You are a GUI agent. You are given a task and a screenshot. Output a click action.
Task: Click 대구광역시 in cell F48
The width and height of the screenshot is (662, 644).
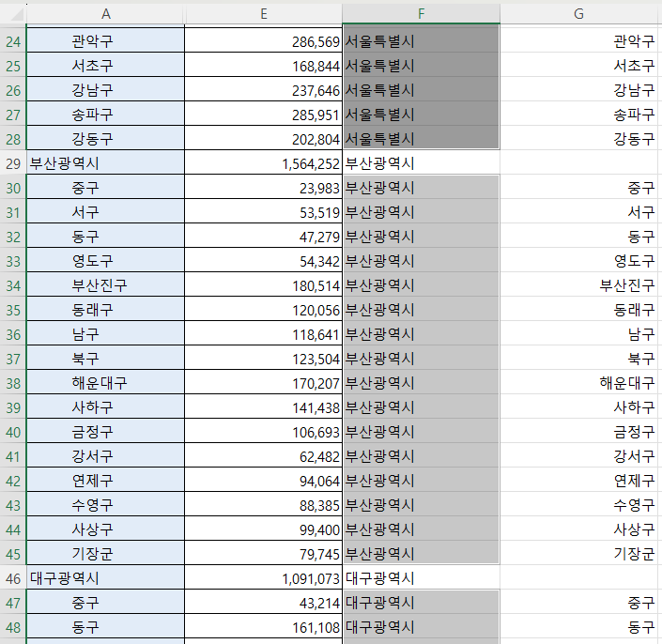[380, 627]
